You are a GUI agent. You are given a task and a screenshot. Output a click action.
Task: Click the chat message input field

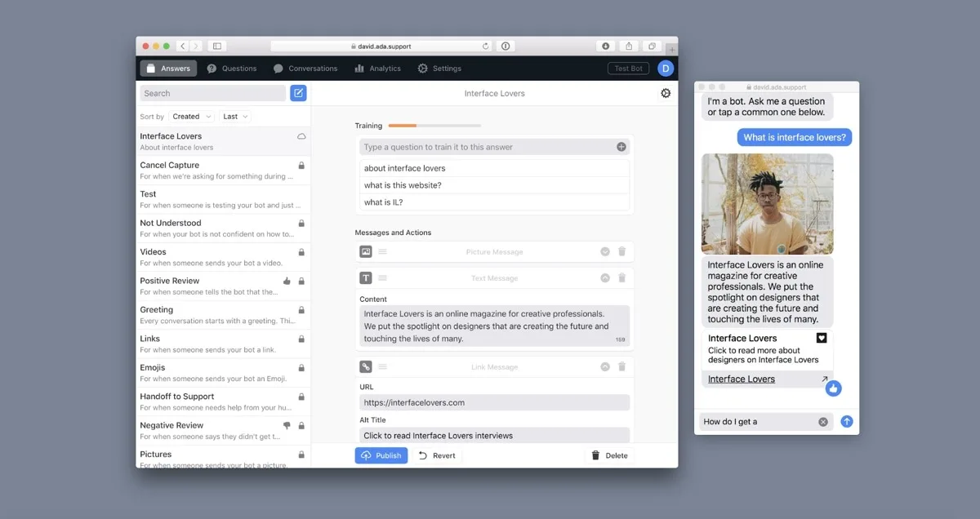766,422
